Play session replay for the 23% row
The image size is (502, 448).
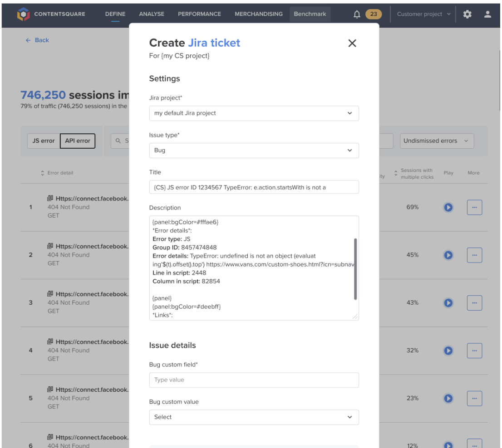pos(448,399)
